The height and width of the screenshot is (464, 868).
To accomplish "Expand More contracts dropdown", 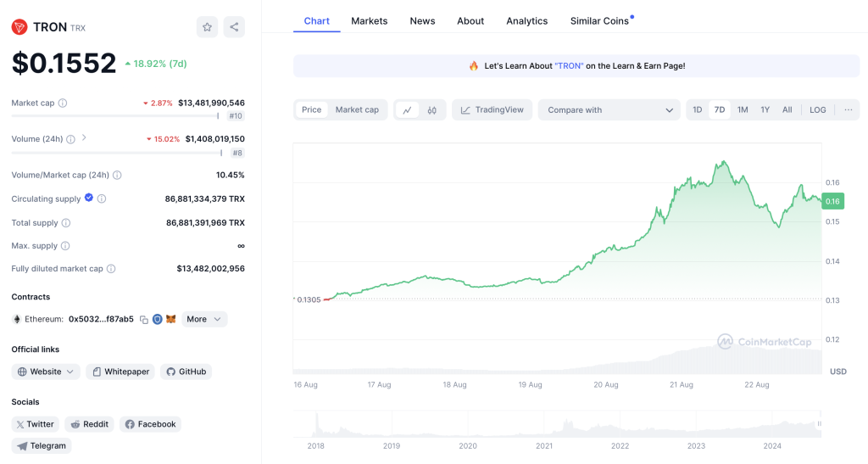I will pyautogui.click(x=204, y=319).
